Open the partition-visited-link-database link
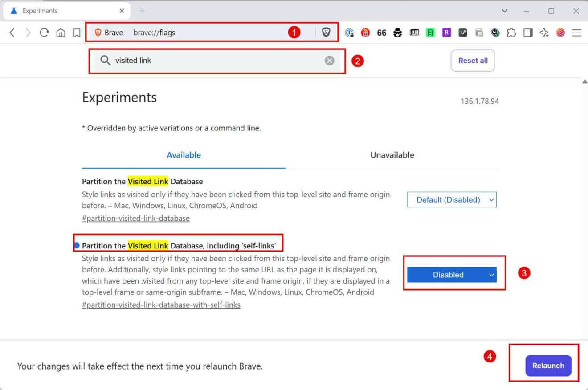588x390 pixels. click(135, 218)
